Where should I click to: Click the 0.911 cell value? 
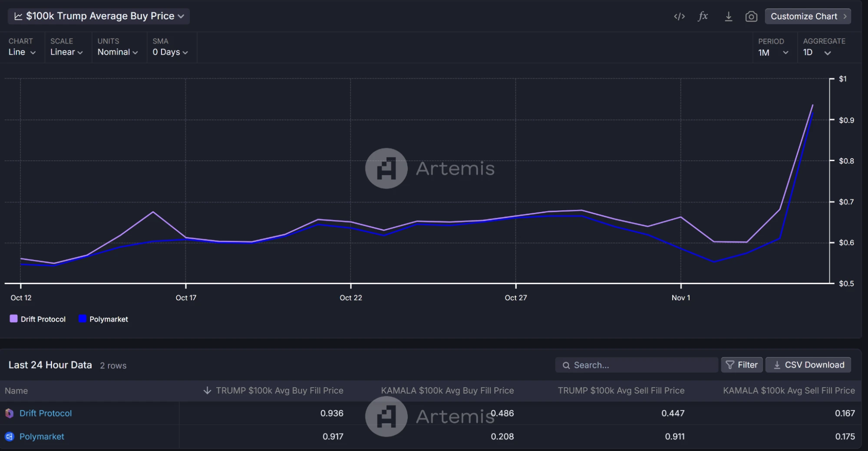[675, 436]
